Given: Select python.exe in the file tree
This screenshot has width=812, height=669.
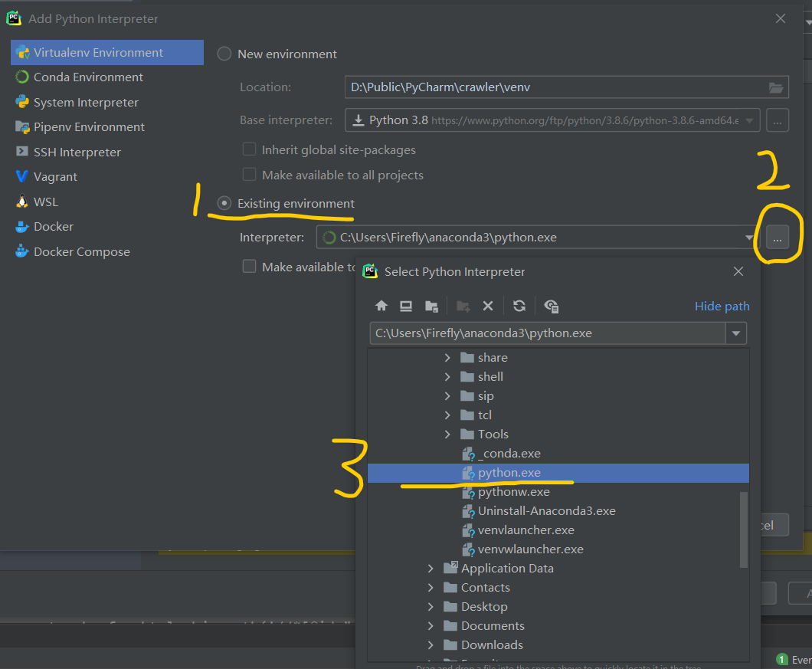Looking at the screenshot, I should tap(558, 473).
